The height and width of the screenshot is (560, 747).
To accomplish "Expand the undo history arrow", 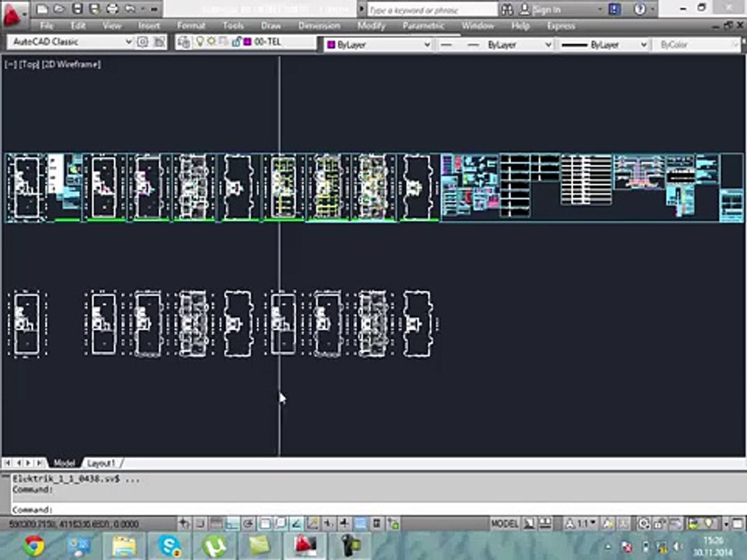I will 142,9.
